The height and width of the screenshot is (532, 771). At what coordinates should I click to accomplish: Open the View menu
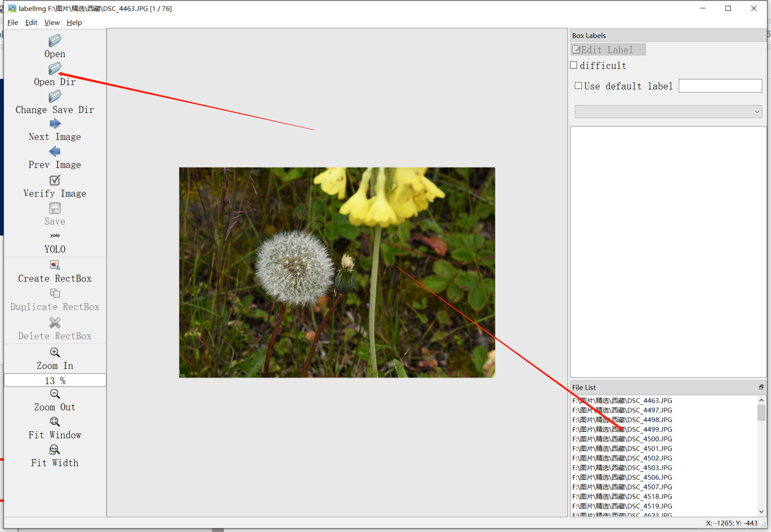tap(52, 23)
